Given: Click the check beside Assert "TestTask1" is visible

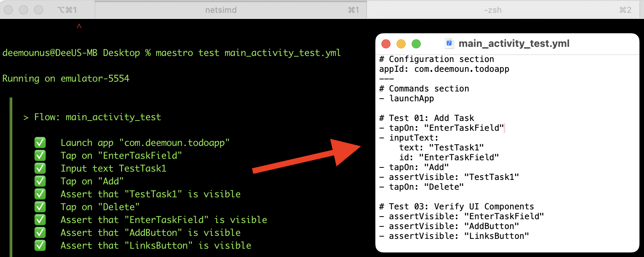Looking at the screenshot, I should (x=40, y=194).
